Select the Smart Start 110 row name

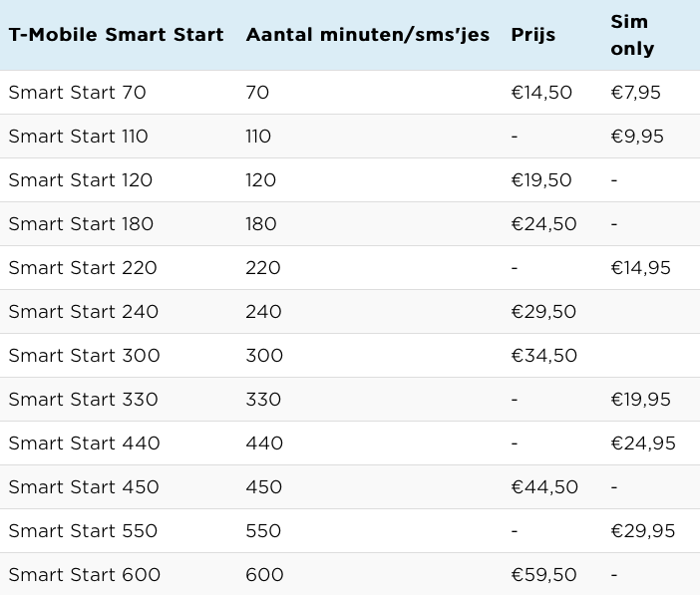point(78,137)
